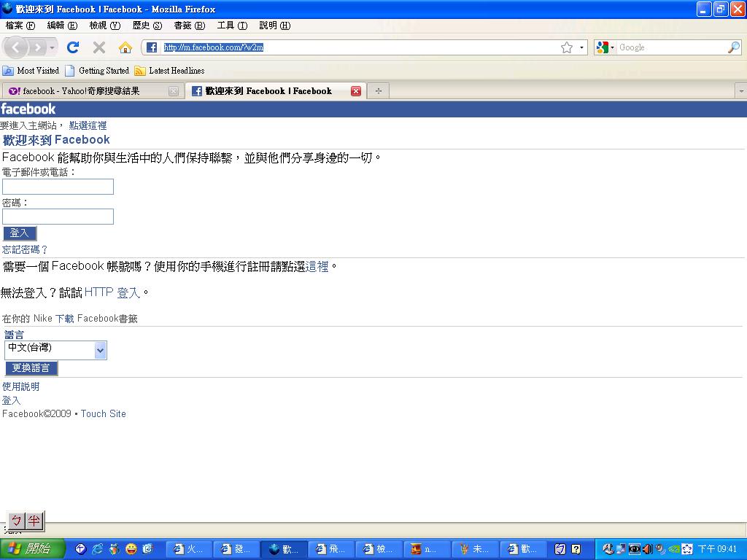Focus the 電子郵件或電話 input field
747x560 pixels.
(x=58, y=187)
